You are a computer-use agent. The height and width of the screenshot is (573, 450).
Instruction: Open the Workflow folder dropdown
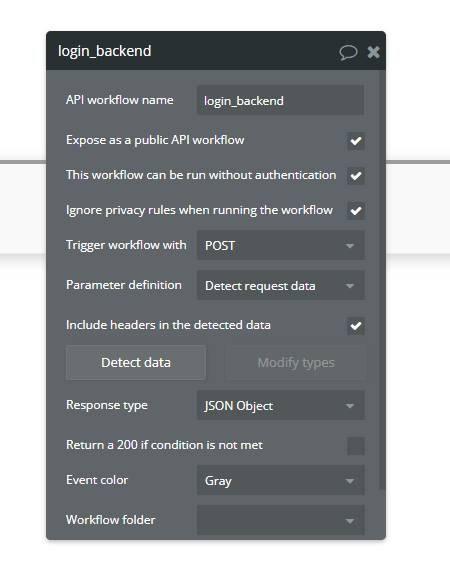281,520
